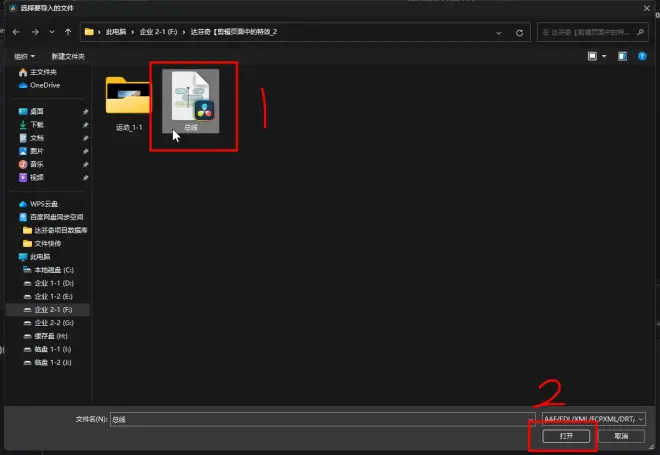
Task: Toggle the preview pane icon
Action: click(x=620, y=56)
